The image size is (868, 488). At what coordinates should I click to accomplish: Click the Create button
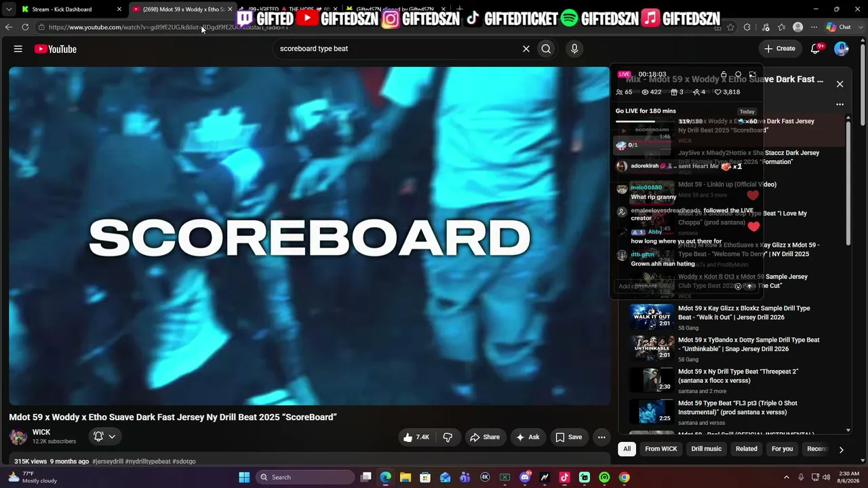click(780, 49)
